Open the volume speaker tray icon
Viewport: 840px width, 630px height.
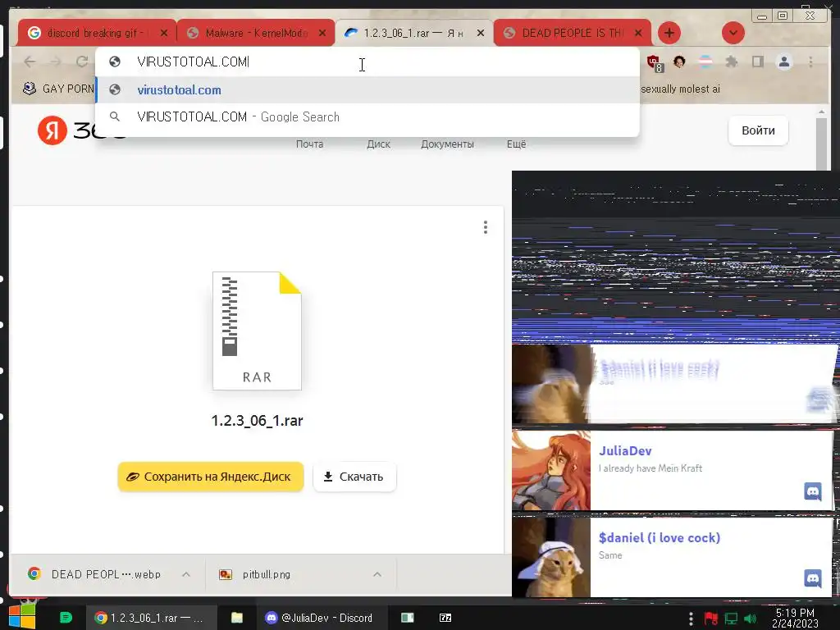[750, 619]
